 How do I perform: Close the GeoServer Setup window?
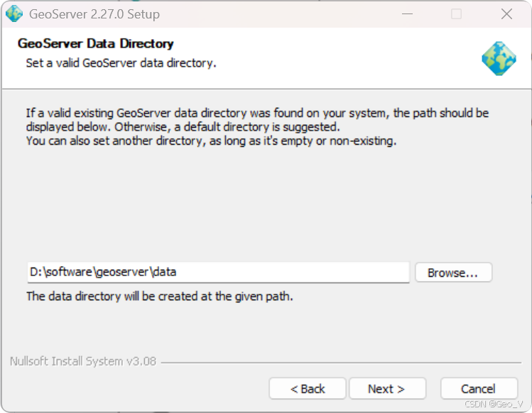tap(506, 14)
